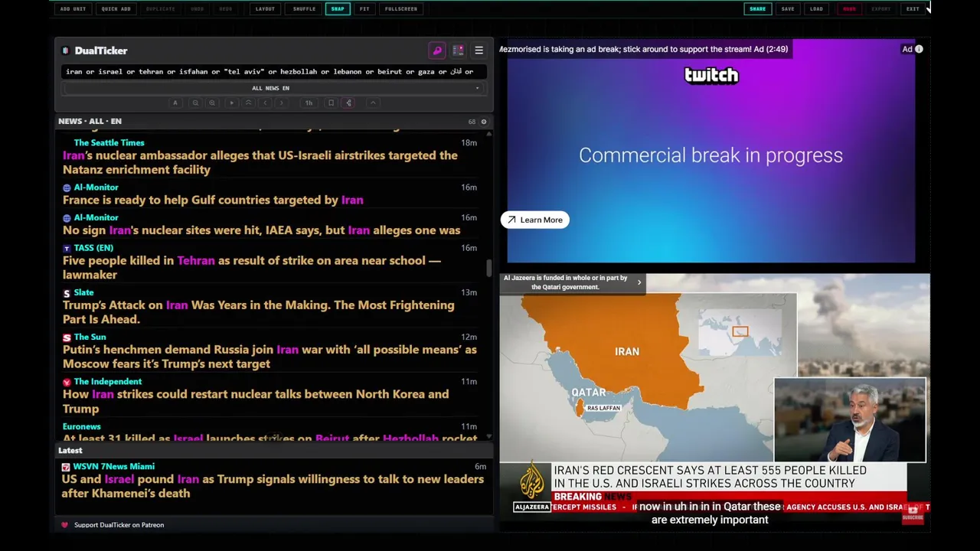Click the media layout icon beside the key
The image size is (980, 551).
[x=458, y=51]
